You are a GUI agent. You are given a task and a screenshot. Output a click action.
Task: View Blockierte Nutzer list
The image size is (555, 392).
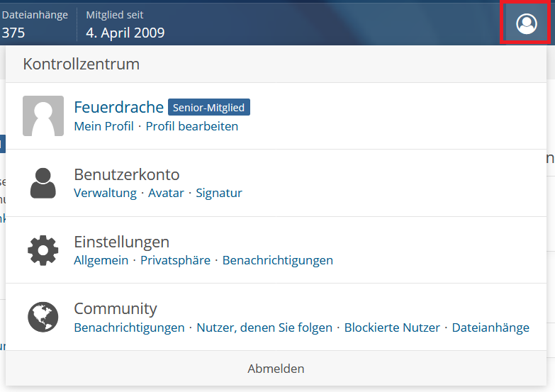(x=392, y=327)
